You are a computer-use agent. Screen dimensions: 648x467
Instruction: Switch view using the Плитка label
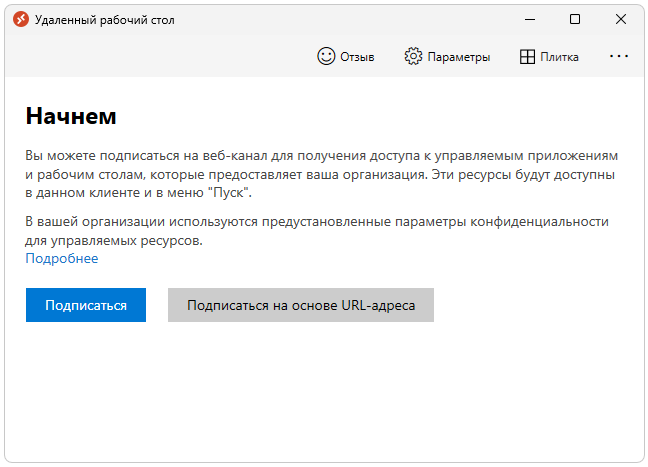(x=560, y=57)
